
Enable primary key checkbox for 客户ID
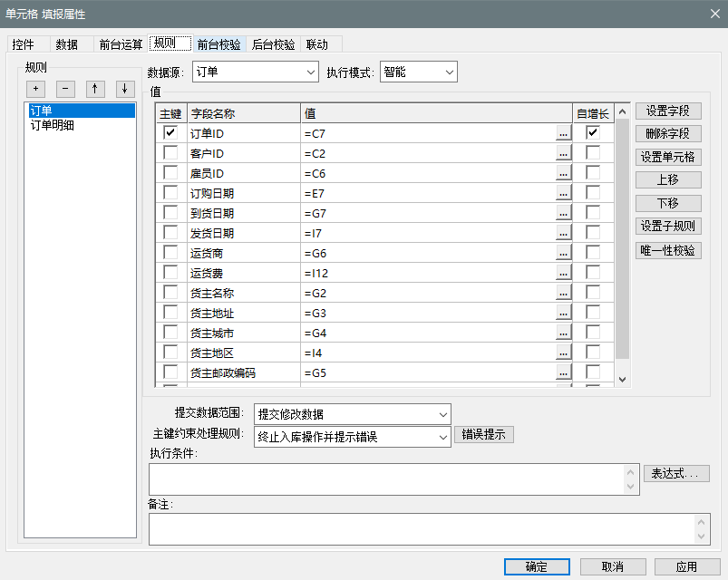pos(170,153)
